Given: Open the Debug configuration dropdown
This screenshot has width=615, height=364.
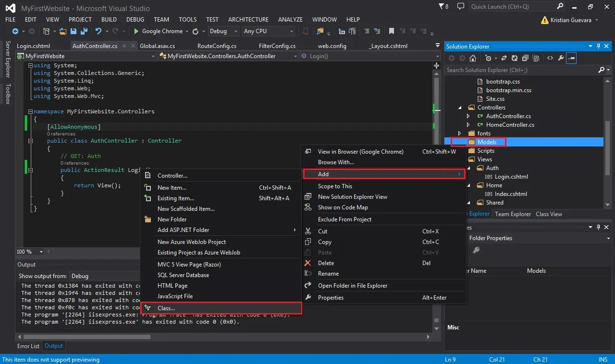Looking at the screenshot, I should (x=223, y=31).
